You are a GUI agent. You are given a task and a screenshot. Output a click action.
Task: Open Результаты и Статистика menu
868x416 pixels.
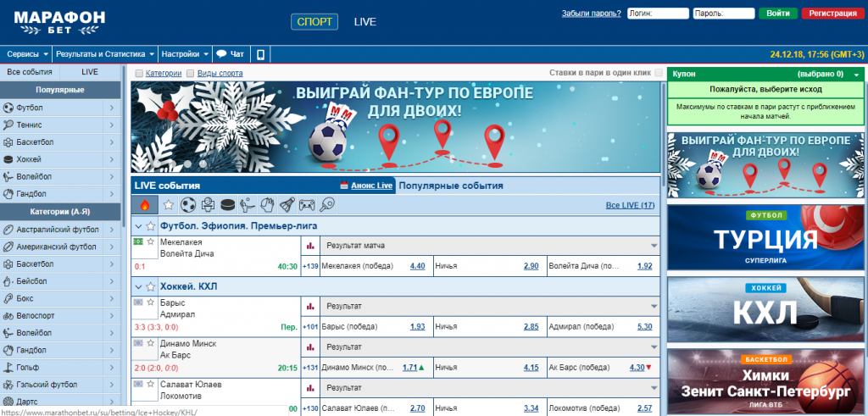point(105,54)
